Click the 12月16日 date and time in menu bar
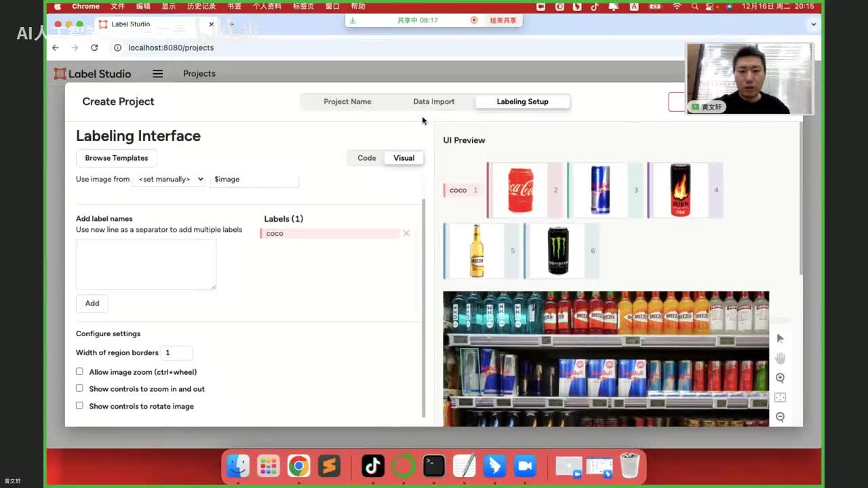The image size is (868, 488). 778,6
